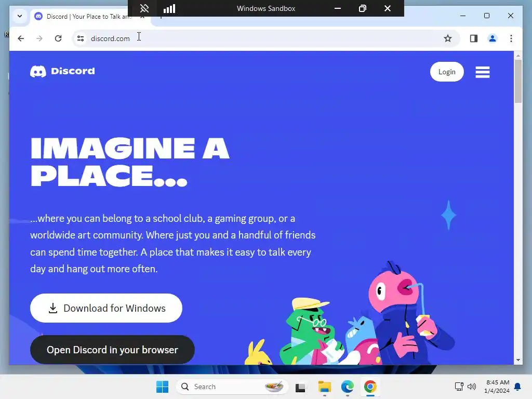Close the Windows Sandbox session

[388, 8]
